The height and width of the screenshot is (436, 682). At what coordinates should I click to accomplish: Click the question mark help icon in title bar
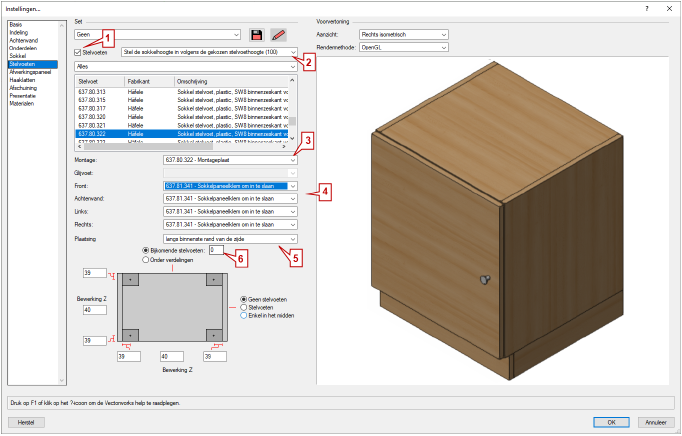(x=647, y=9)
